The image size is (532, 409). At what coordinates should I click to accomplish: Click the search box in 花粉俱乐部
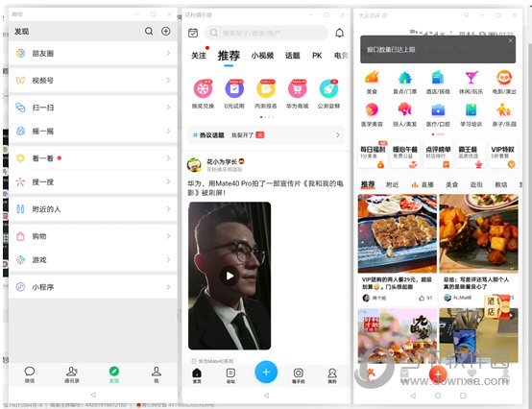(x=266, y=33)
